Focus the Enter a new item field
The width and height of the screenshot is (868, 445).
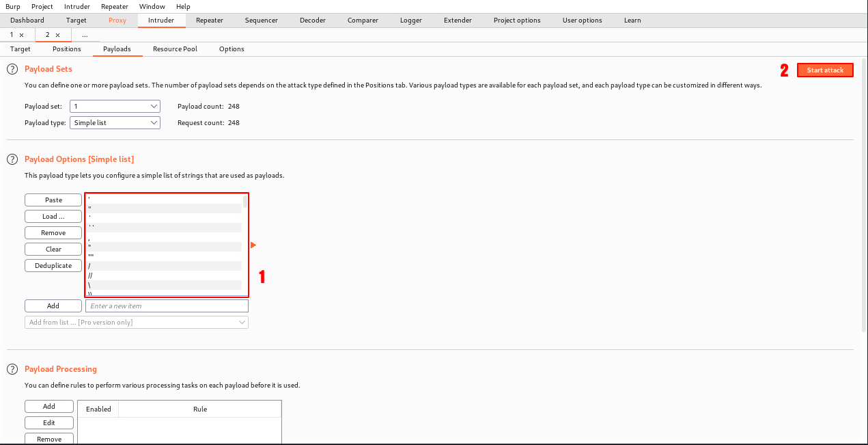(167, 306)
